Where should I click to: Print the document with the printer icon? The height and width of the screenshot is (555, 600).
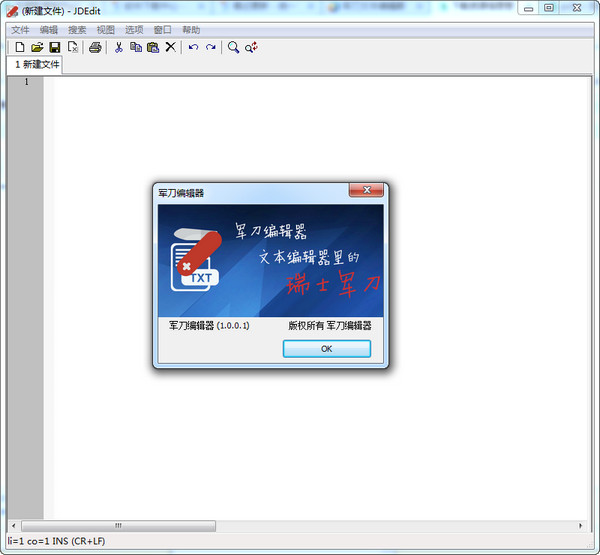click(x=95, y=47)
